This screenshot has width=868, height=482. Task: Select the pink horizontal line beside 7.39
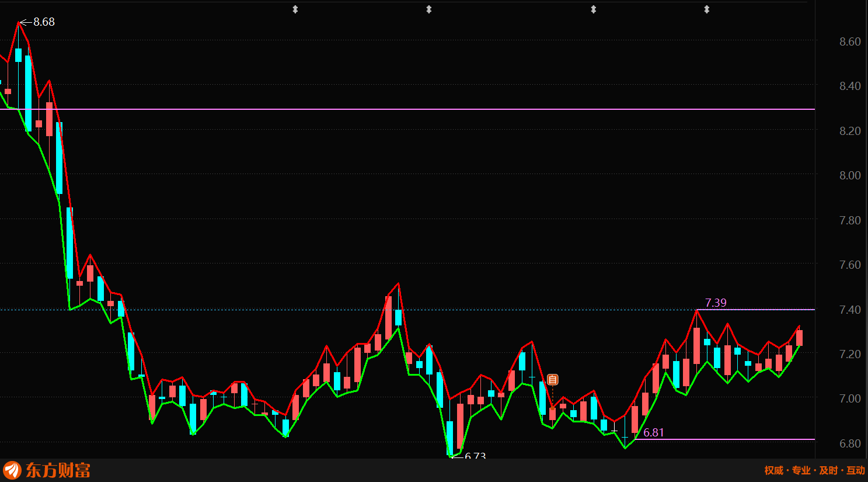pyautogui.click(x=757, y=310)
